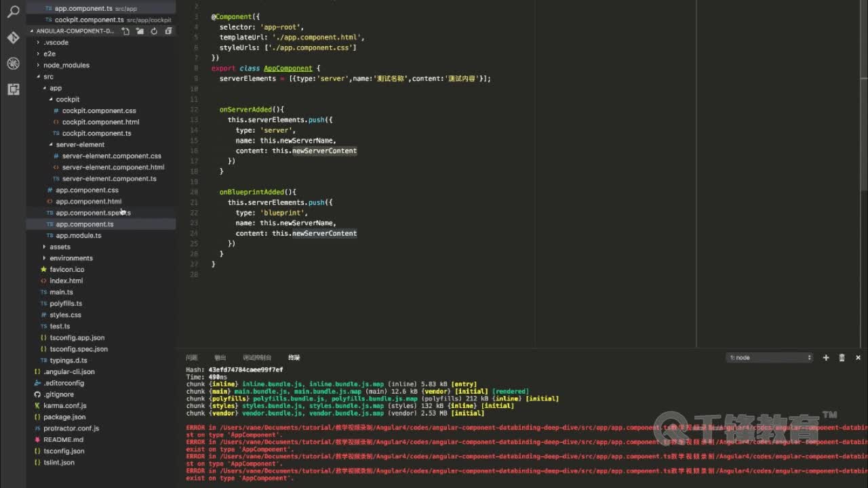The width and height of the screenshot is (868, 488).
Task: Open app.component.spec.ts file
Action: (x=93, y=213)
